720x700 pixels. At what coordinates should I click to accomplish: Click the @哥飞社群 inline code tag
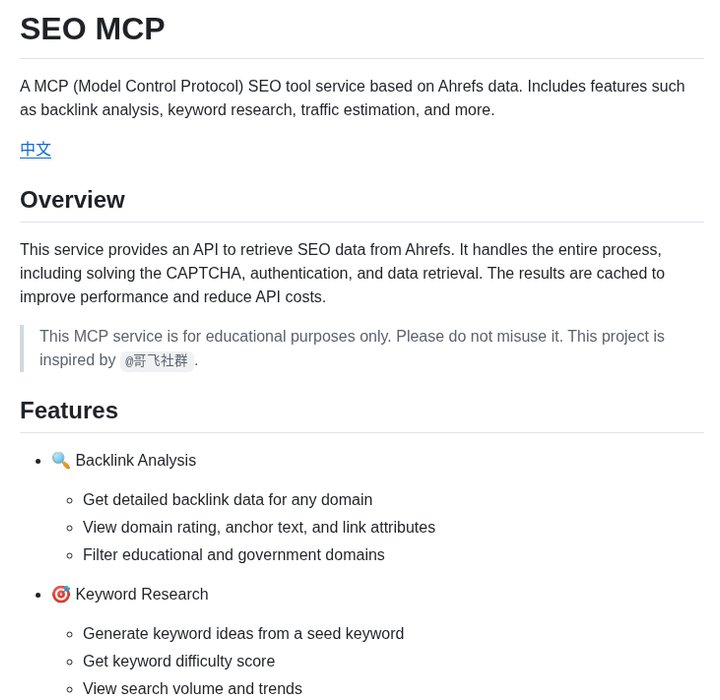point(156,361)
